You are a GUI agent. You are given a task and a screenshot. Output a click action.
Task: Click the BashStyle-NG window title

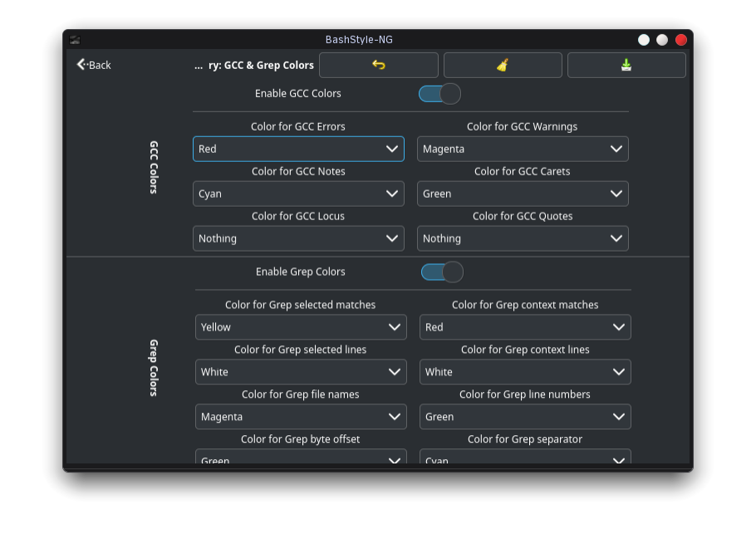(359, 40)
